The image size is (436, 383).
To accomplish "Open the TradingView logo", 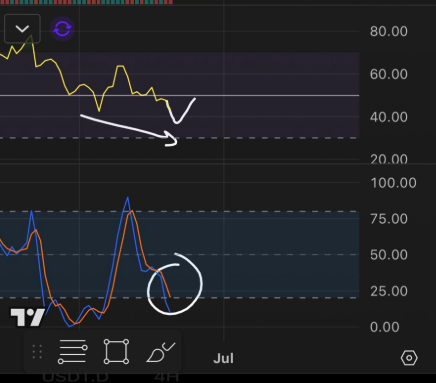I will pos(28,317).
